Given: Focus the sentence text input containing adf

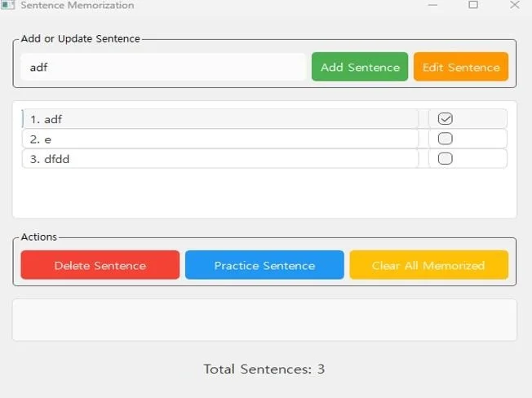Looking at the screenshot, I should tap(163, 67).
